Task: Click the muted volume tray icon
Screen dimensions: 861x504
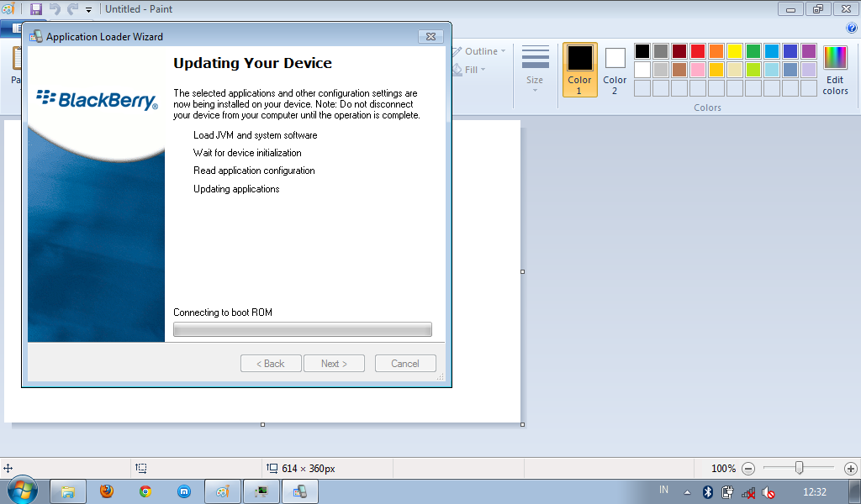Action: pos(769,492)
